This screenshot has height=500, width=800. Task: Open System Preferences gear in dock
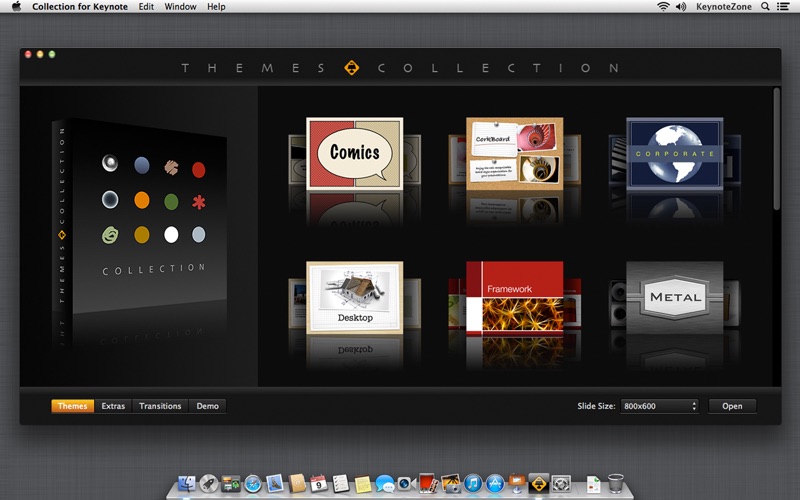[x=561, y=483]
